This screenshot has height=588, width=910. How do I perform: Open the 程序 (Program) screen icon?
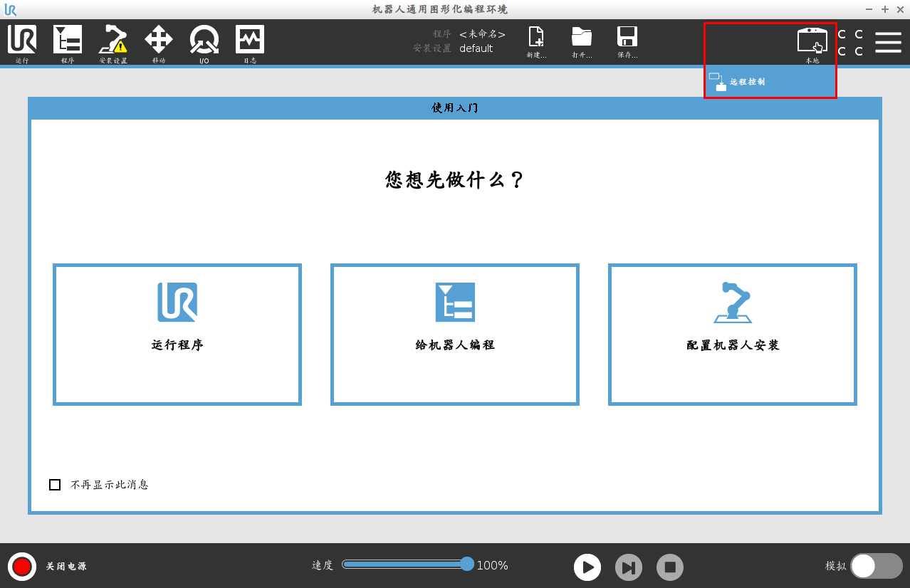pyautogui.click(x=67, y=43)
